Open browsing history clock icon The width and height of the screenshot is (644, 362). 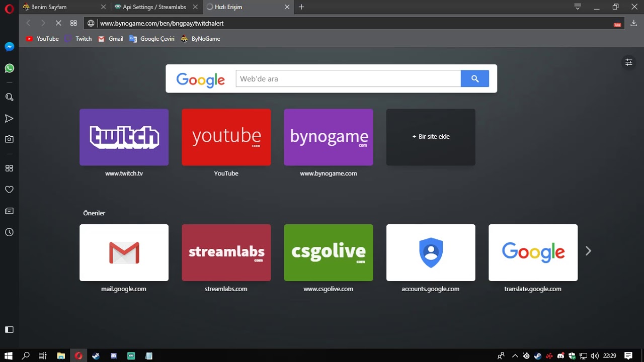9,232
